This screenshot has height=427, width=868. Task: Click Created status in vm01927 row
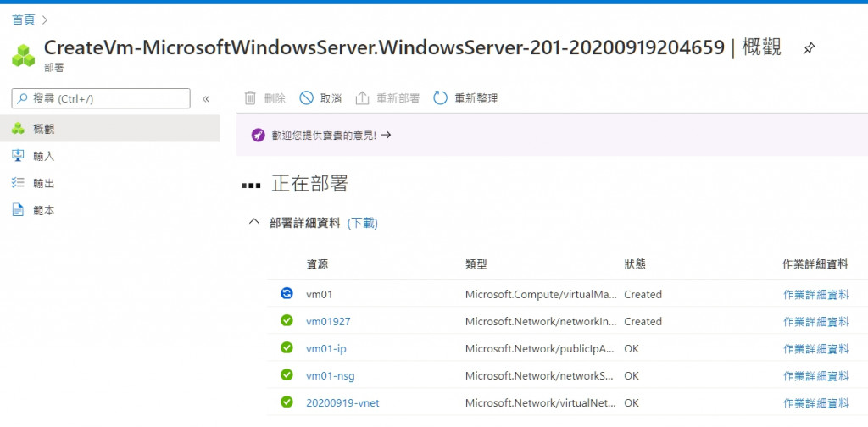click(643, 321)
